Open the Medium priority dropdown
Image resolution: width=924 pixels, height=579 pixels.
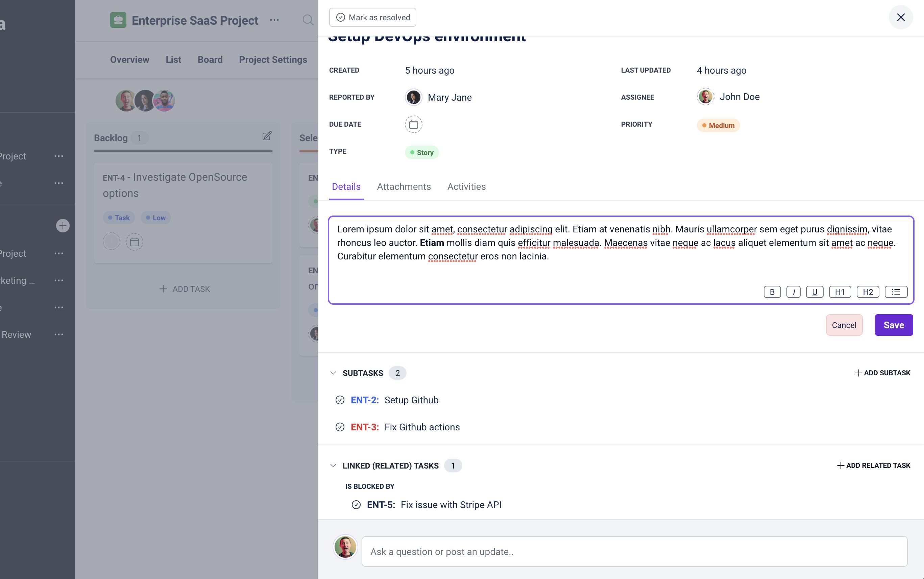click(x=718, y=126)
